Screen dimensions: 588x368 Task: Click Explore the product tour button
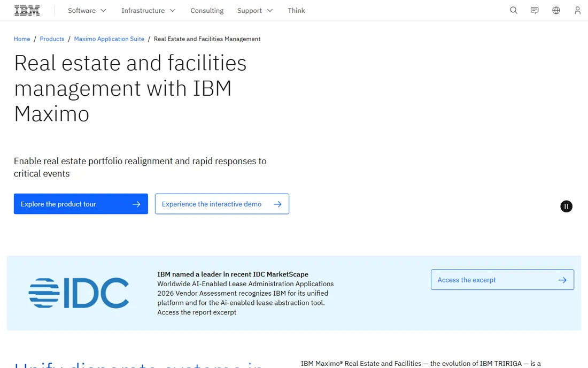81,204
